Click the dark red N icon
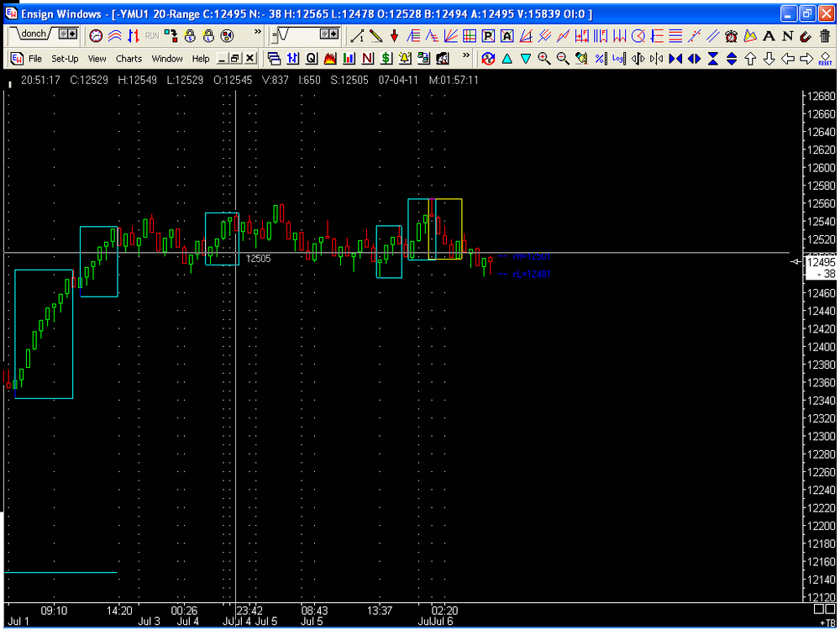Screen dimensions: 840x630 pos(368,59)
